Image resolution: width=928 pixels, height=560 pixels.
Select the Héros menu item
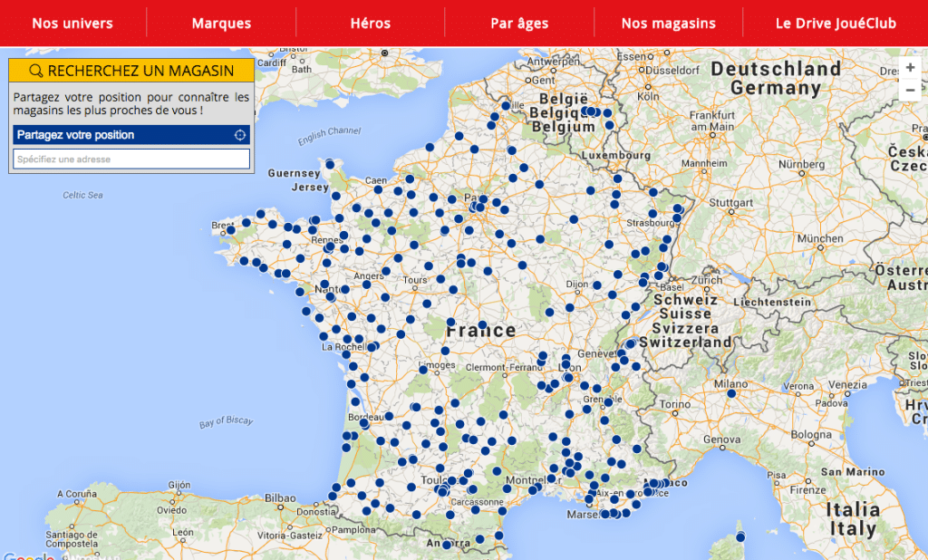(x=371, y=23)
